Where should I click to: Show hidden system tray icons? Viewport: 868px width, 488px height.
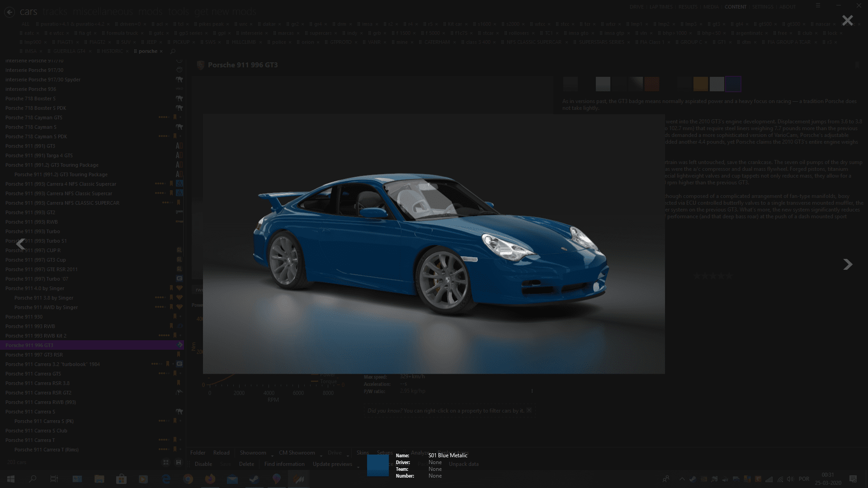(x=682, y=479)
